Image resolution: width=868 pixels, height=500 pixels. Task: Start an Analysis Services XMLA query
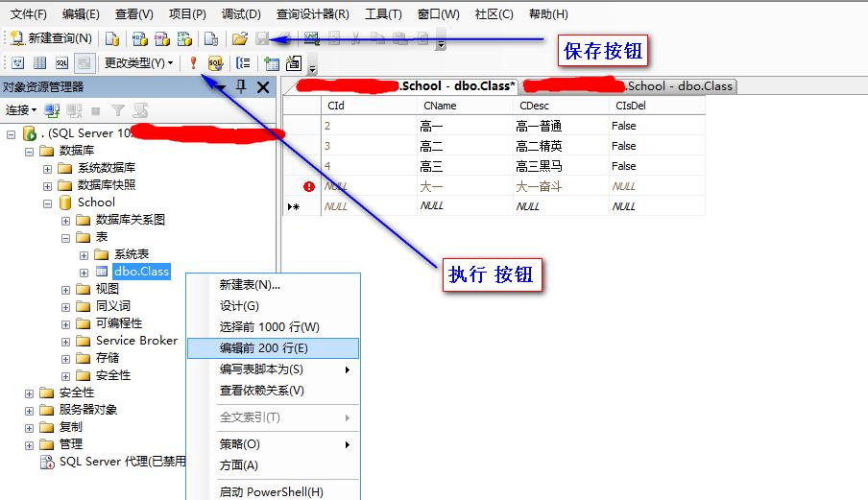184,38
